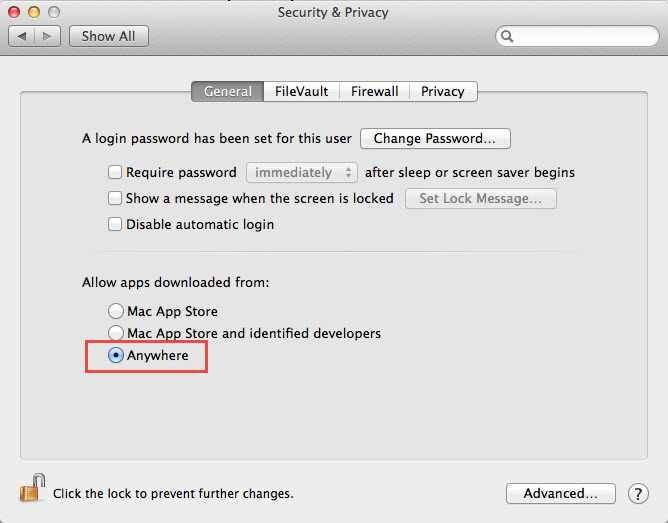Open the Advanced settings button

[x=561, y=493]
